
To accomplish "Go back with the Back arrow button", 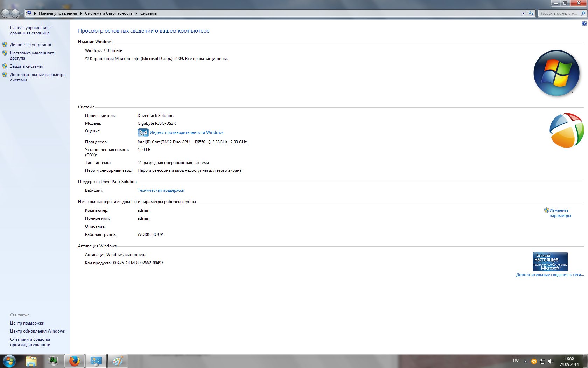I will (6, 13).
